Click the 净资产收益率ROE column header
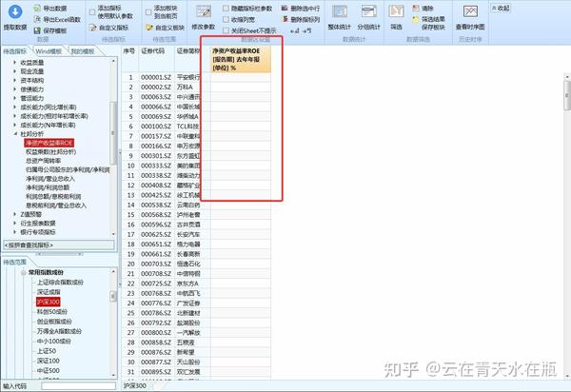 point(241,59)
